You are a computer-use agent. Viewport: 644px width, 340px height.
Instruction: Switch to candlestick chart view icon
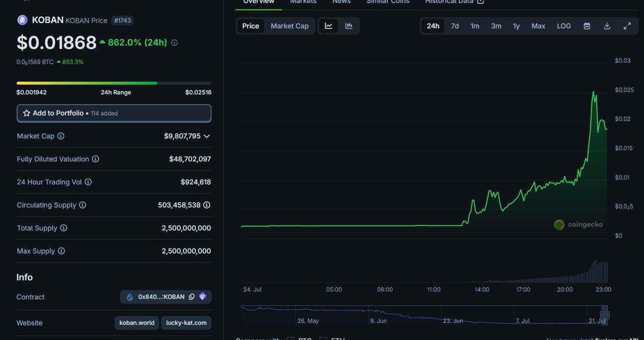(x=349, y=26)
